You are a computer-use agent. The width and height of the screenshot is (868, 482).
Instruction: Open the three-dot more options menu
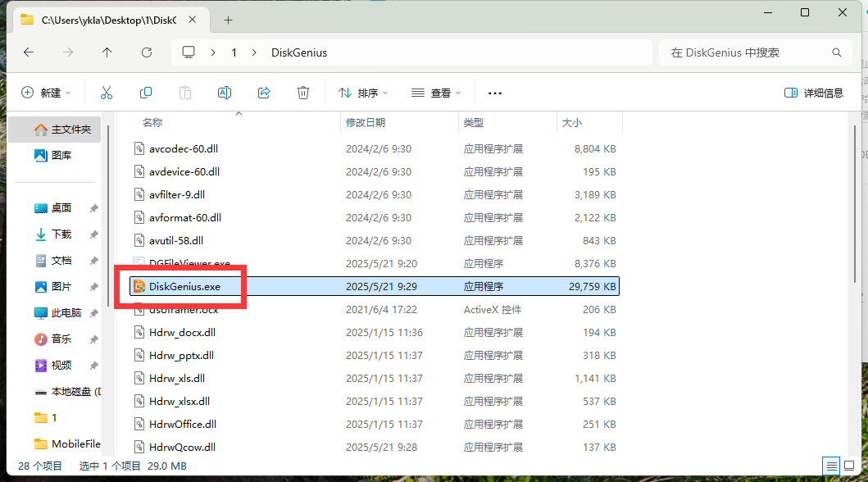pos(495,93)
